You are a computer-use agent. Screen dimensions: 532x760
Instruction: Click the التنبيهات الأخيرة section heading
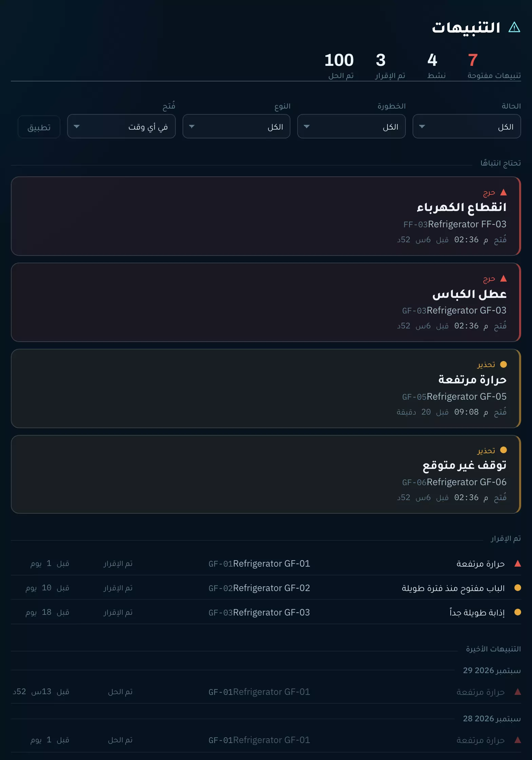(x=493, y=649)
